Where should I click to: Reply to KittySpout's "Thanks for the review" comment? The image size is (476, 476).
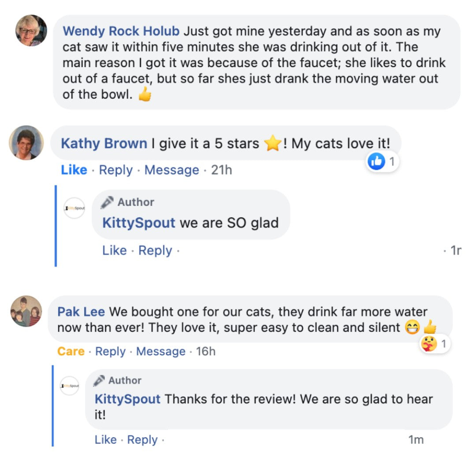pos(142,440)
